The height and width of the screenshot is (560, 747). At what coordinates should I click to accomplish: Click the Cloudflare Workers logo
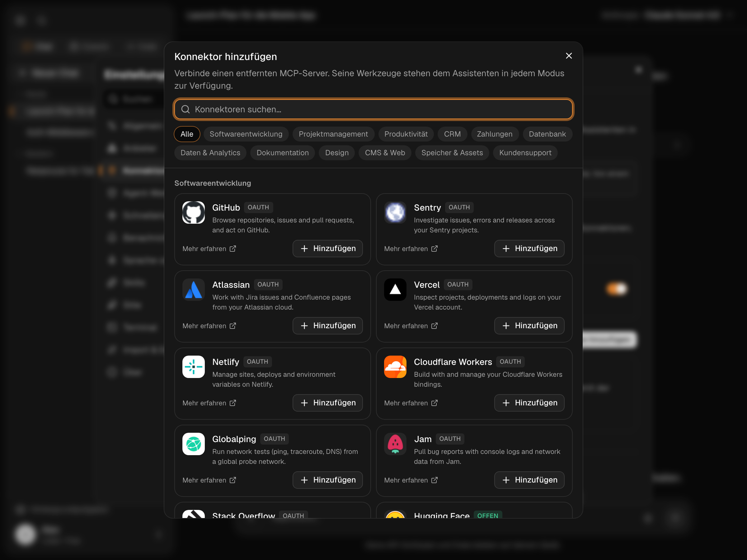click(x=395, y=367)
